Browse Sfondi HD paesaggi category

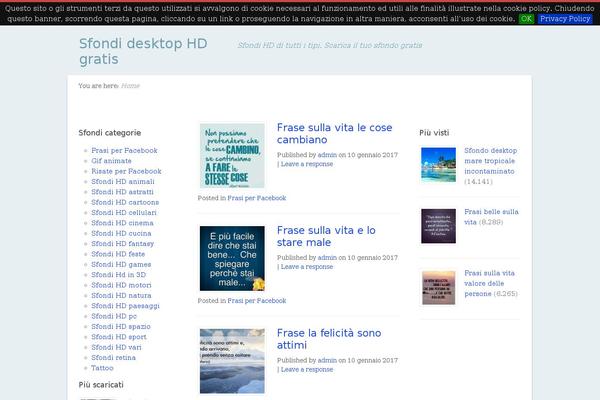126,305
